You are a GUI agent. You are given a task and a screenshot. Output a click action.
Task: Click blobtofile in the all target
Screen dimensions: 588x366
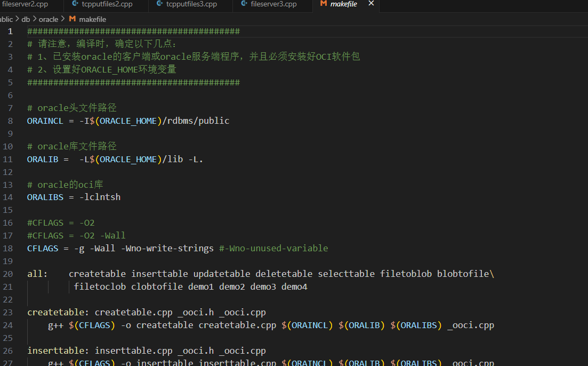point(463,274)
